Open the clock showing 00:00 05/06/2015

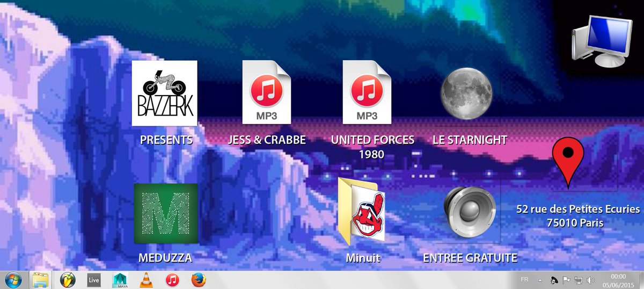618,280
